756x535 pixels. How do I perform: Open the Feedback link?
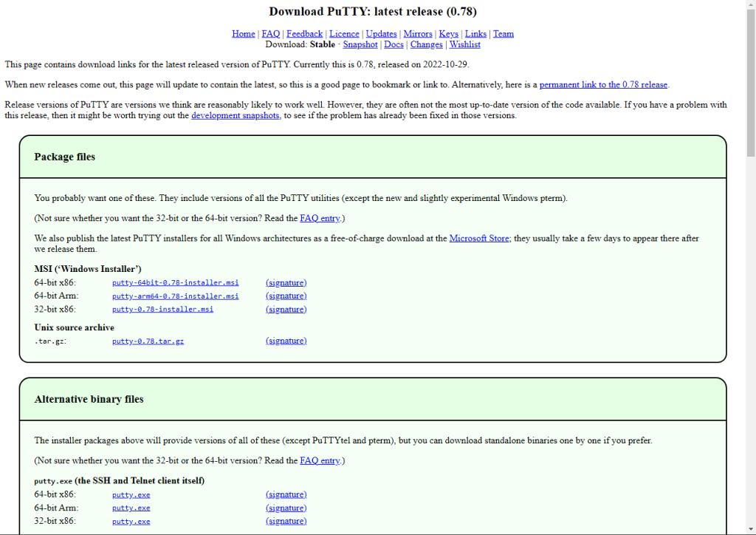tap(304, 34)
